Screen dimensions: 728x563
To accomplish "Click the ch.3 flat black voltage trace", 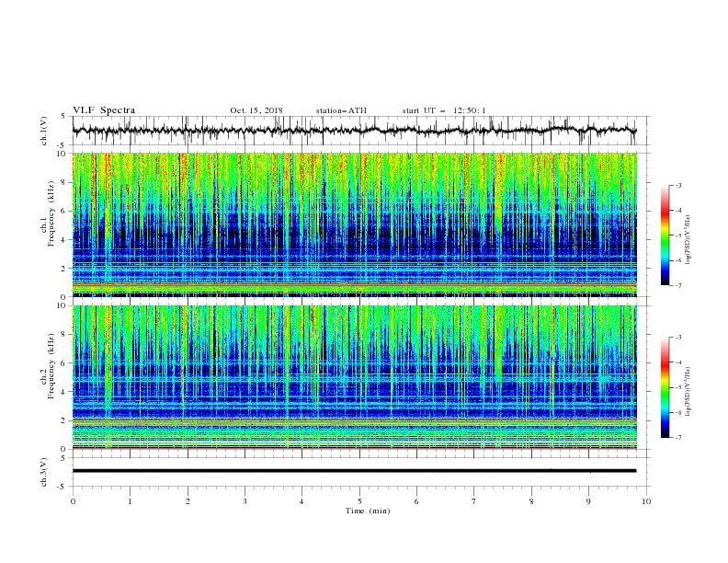I will click(354, 471).
